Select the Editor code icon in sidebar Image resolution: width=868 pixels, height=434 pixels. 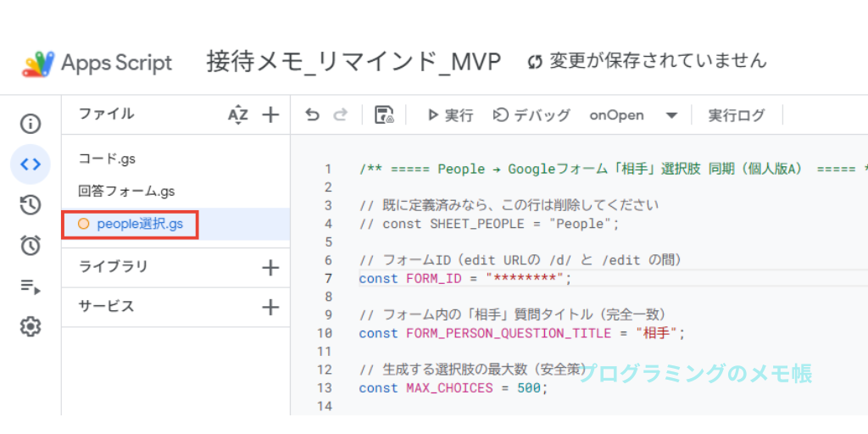(31, 164)
